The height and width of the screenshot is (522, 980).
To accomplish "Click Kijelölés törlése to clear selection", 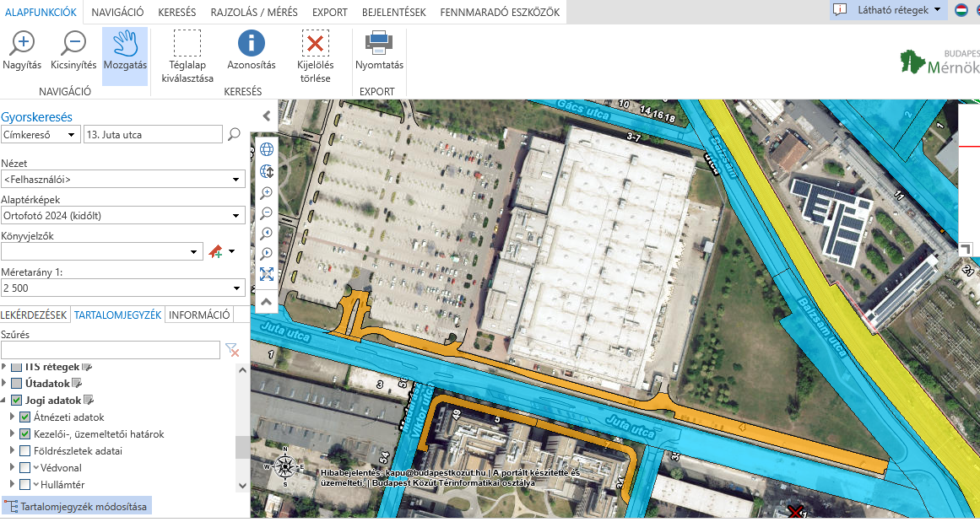I will tap(316, 56).
